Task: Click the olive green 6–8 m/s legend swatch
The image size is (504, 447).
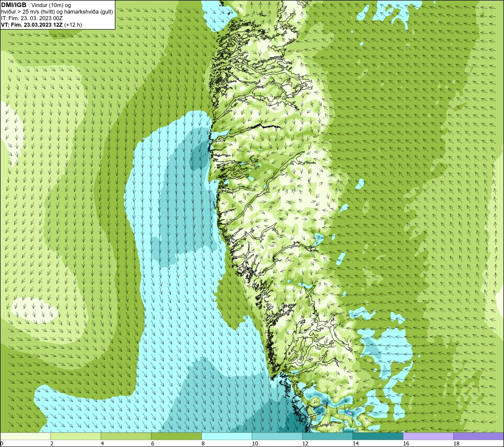Action: [x=176, y=436]
